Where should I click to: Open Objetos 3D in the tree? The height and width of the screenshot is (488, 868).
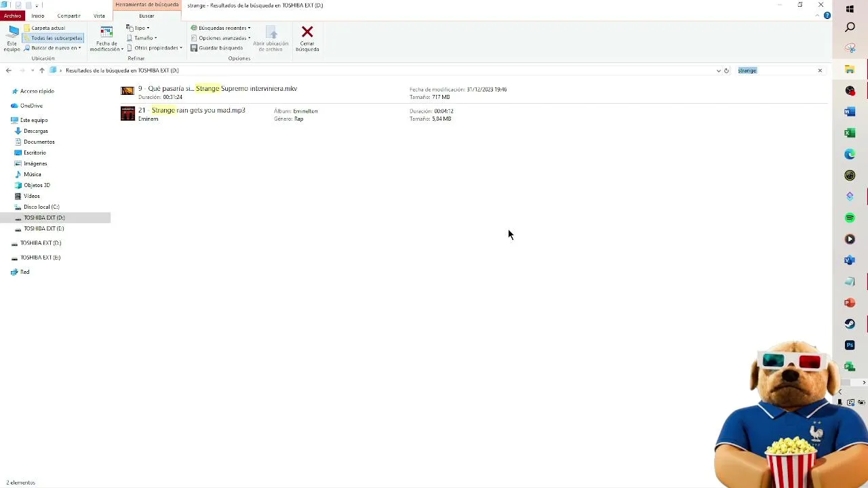click(37, 185)
